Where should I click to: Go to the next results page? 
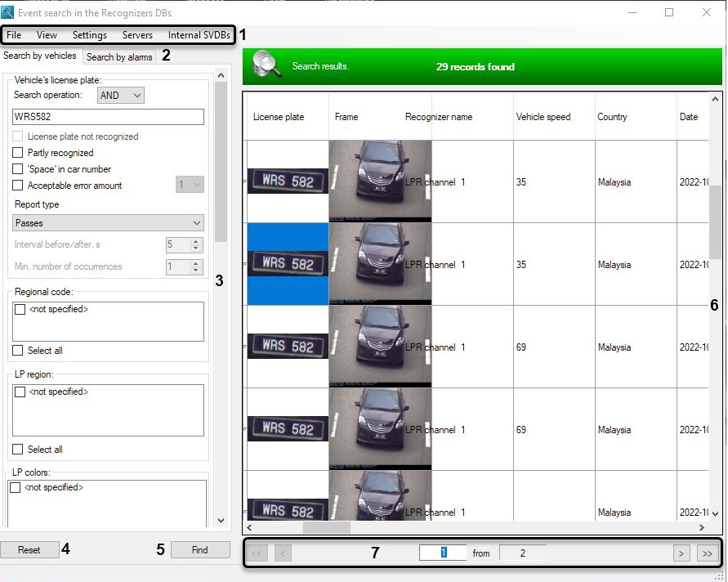coord(681,553)
